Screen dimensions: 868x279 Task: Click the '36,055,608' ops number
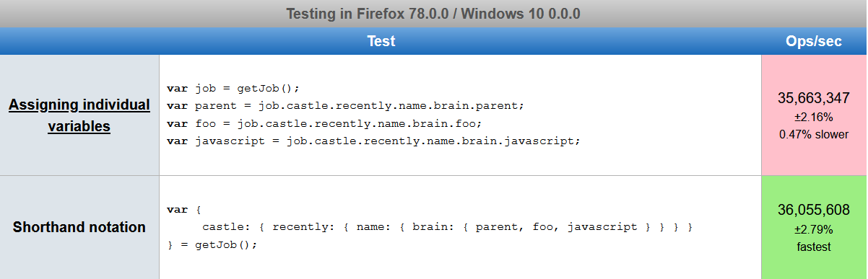tap(814, 211)
